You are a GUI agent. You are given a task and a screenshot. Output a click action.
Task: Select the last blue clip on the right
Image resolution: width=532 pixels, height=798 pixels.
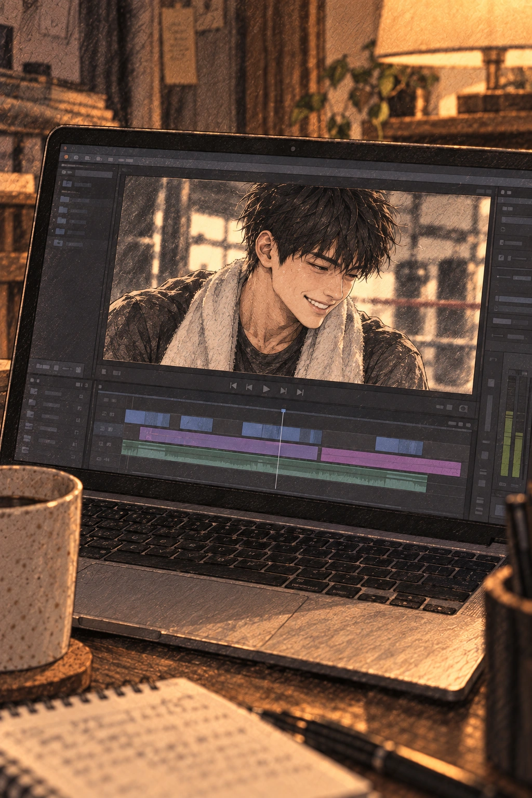[x=399, y=446]
